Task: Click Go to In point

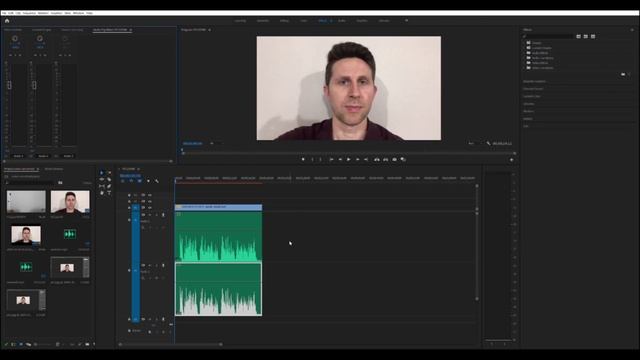Action: [331, 160]
